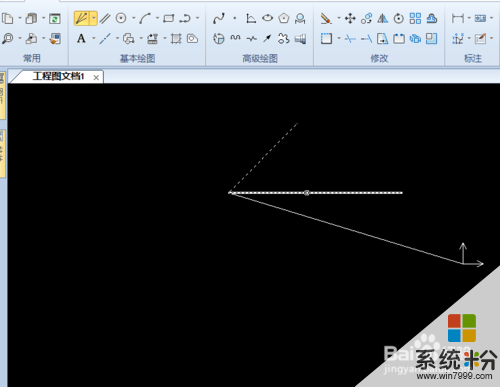Image resolution: width=500 pixels, height=387 pixels.
Task: Open the Array tool with four squares
Action: point(415,18)
